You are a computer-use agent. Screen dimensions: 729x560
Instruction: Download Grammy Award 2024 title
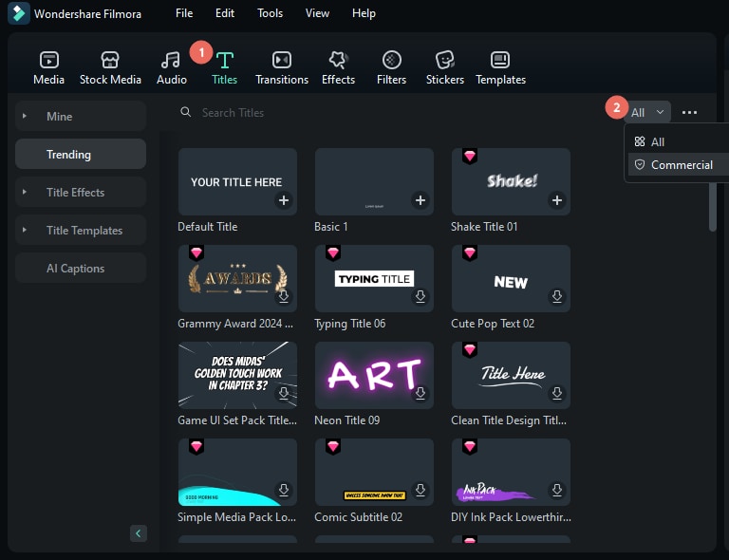[x=284, y=296]
